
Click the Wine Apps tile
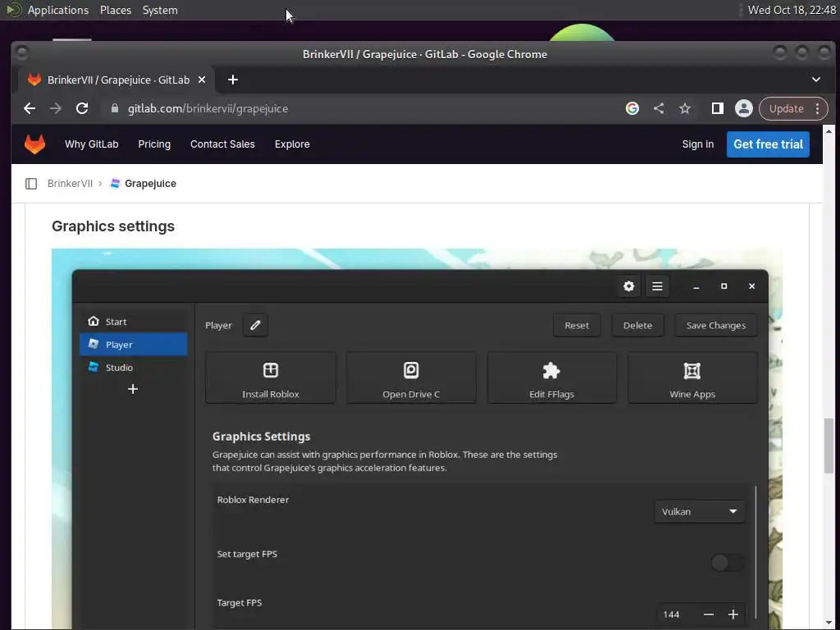[692, 377]
